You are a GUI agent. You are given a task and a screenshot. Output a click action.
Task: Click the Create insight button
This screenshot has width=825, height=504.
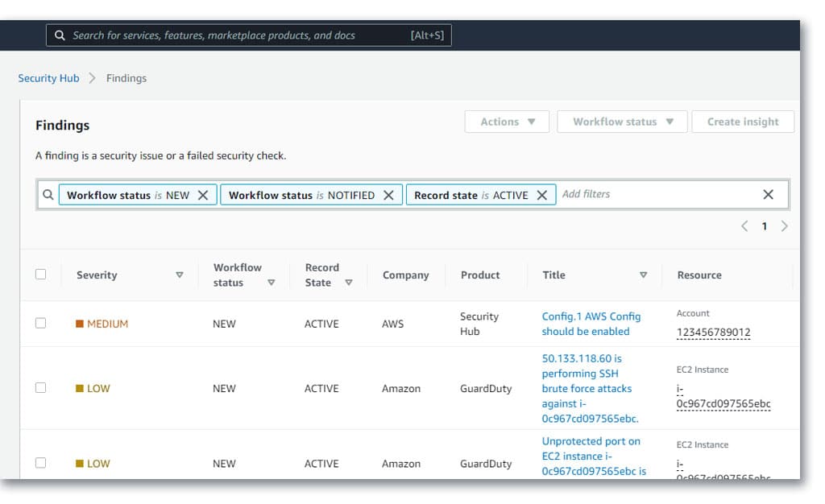(742, 122)
